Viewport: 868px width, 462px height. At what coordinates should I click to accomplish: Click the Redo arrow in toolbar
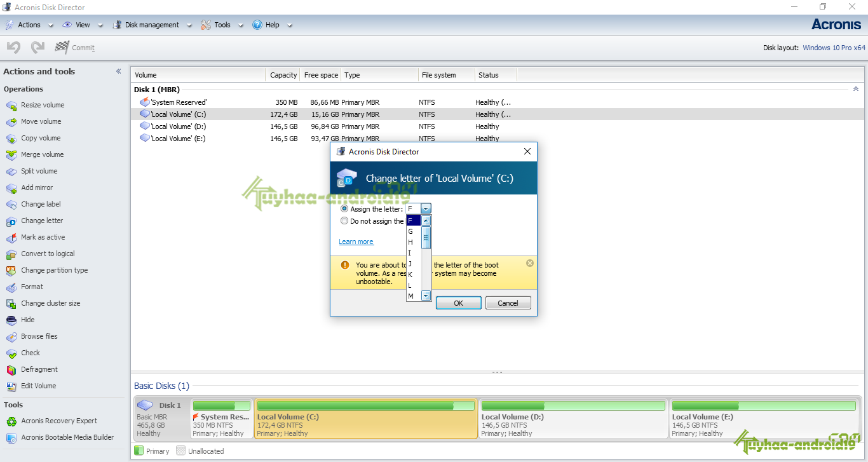click(37, 48)
